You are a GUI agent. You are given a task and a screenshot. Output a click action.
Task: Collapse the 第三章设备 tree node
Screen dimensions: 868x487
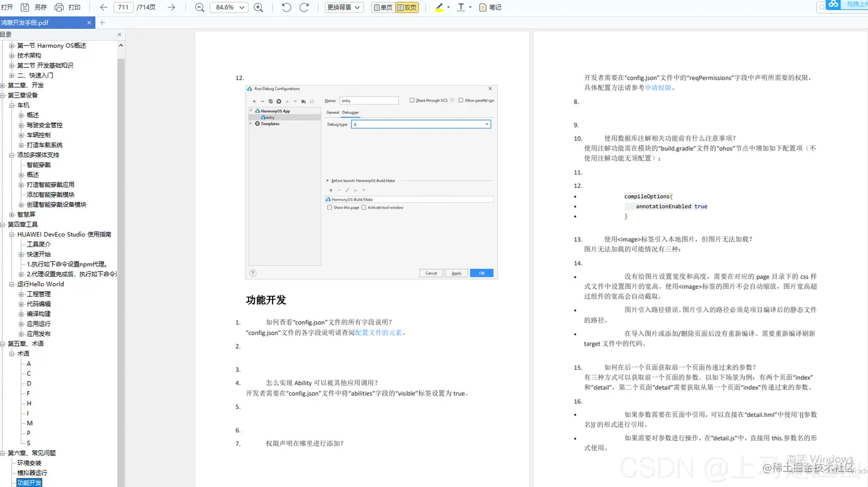2,95
